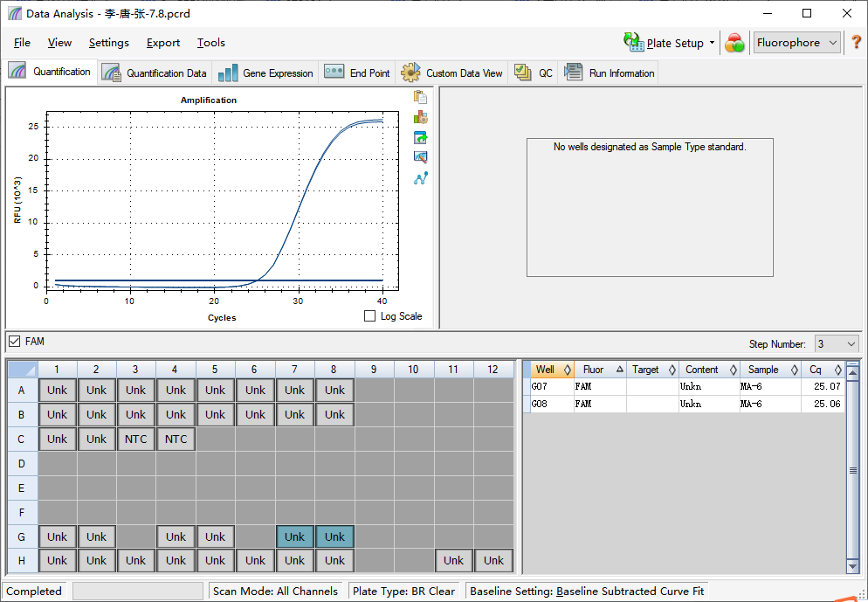Select well B8 Unk
This screenshot has height=602, width=868.
[x=334, y=414]
